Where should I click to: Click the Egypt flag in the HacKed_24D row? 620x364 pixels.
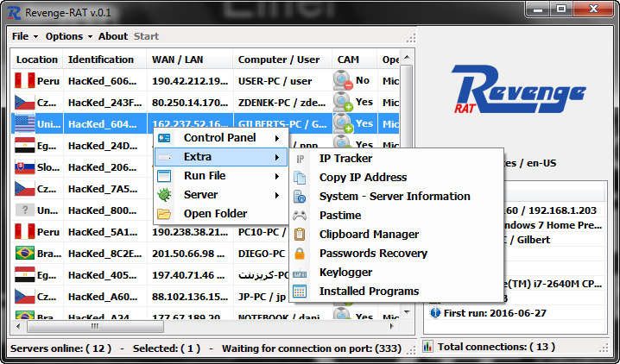tap(24, 146)
